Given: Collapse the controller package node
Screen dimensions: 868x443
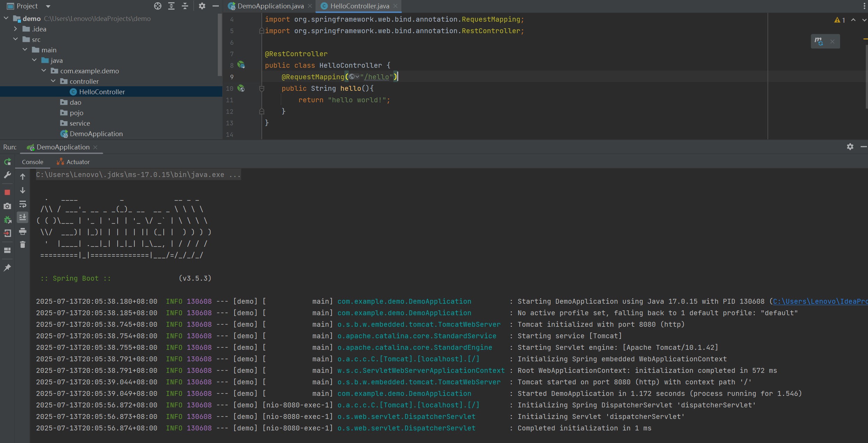Looking at the screenshot, I should (x=53, y=81).
